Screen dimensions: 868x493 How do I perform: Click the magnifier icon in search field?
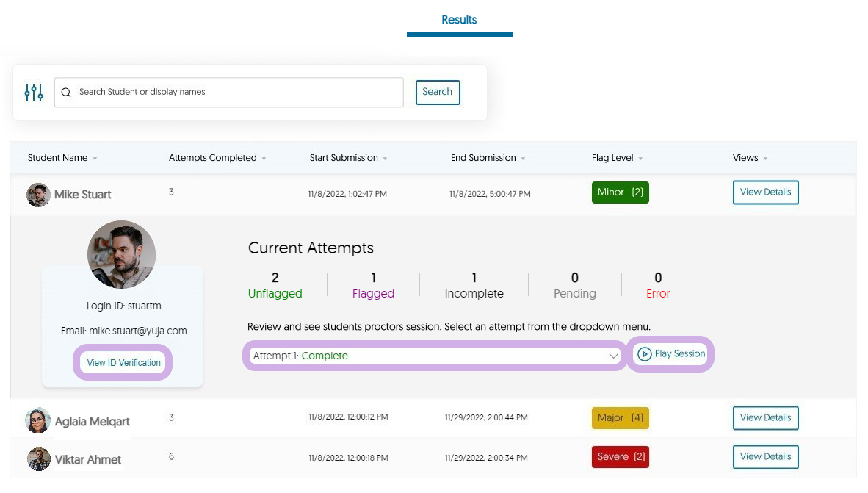point(66,93)
